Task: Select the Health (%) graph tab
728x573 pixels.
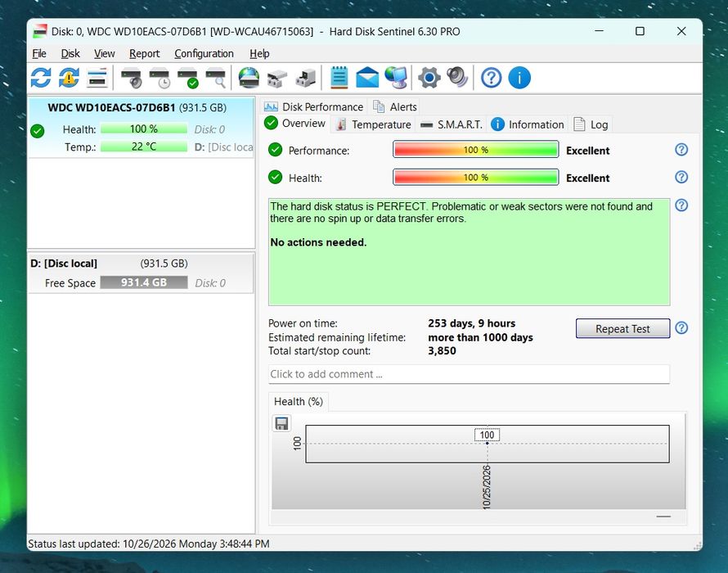Action: (299, 402)
